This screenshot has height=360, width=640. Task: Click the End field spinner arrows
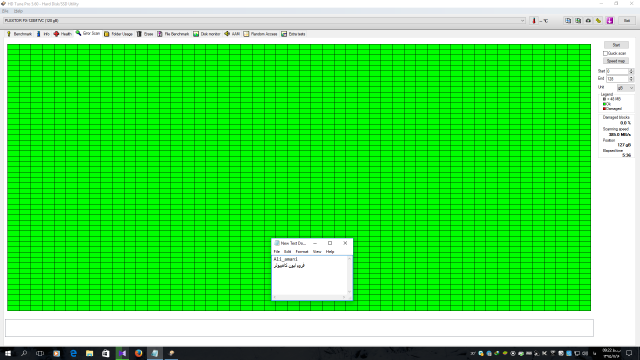point(631,78)
